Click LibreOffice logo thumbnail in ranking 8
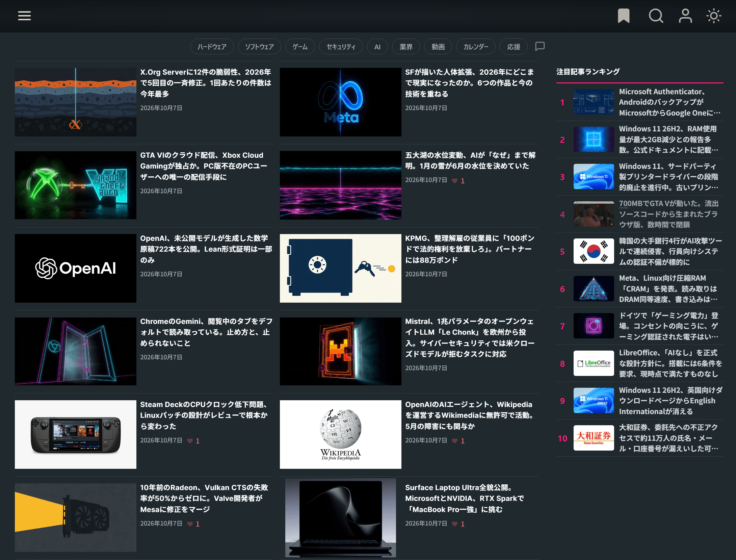 click(594, 363)
